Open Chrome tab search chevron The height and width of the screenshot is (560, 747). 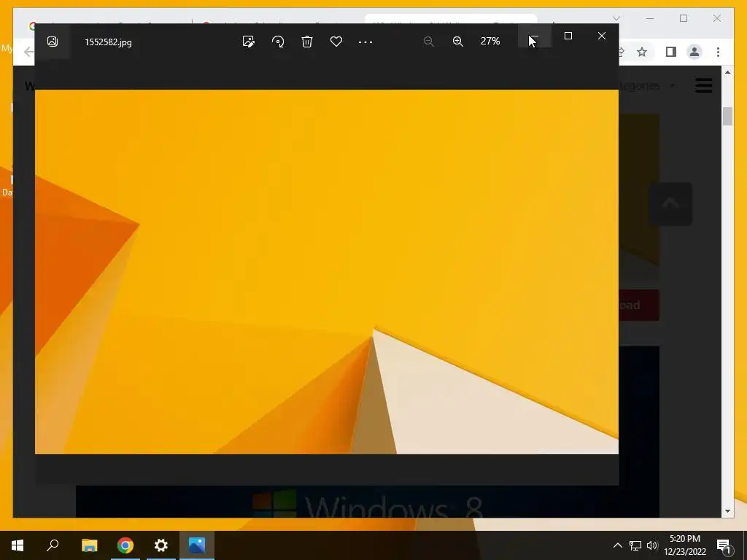[x=616, y=18]
